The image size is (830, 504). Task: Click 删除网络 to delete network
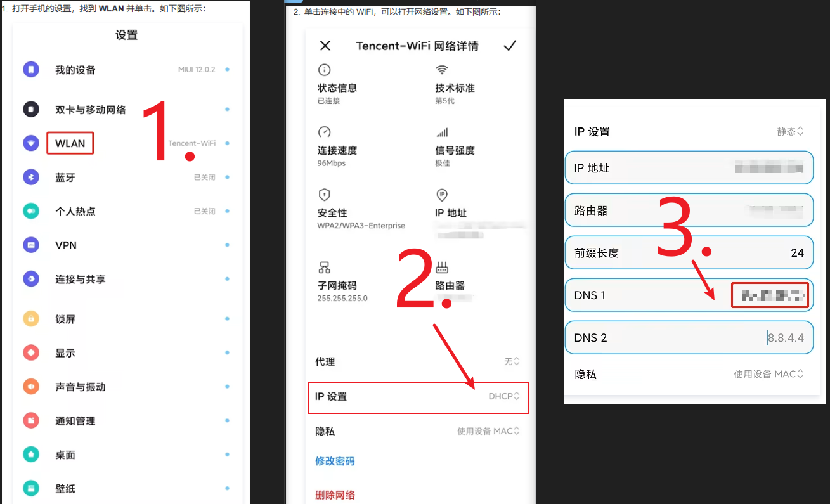(335, 494)
